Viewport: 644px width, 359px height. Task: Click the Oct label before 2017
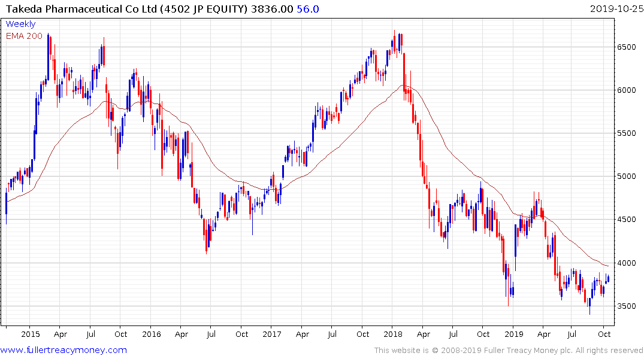coord(242,334)
